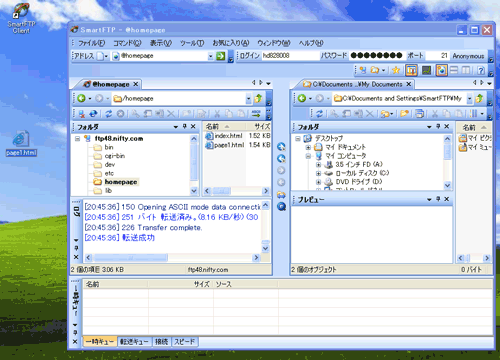Click the new remote connection icon in main toolbar
Image resolution: width=500 pixels, height=360 pixels.
[363, 70]
